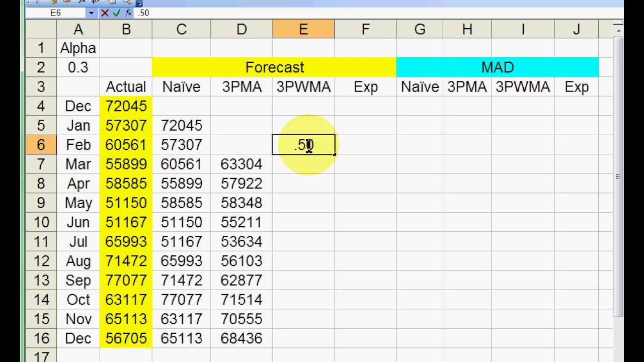
Task: Click the Forecast 3PMA heading in column D
Action: pyautogui.click(x=242, y=87)
